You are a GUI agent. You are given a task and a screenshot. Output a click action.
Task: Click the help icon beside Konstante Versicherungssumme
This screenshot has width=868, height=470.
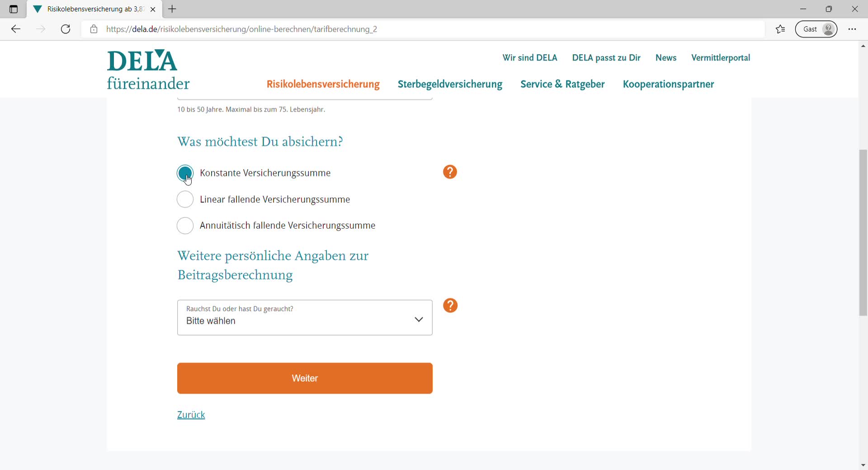tap(450, 172)
